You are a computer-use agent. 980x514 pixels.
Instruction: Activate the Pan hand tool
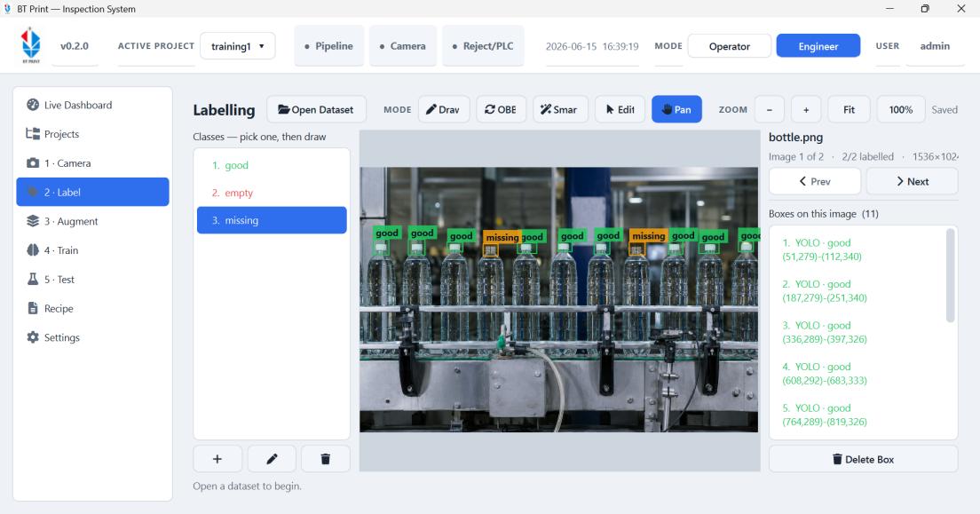677,109
